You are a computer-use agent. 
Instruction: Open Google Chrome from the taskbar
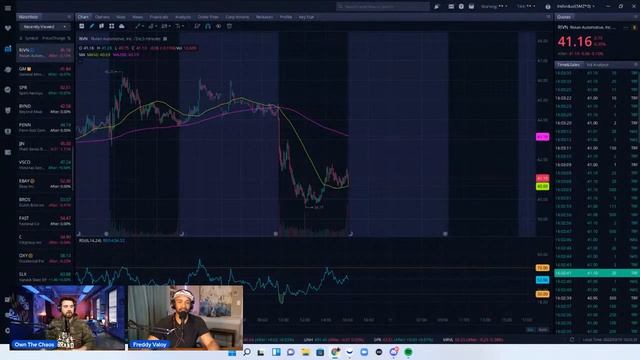click(335, 352)
